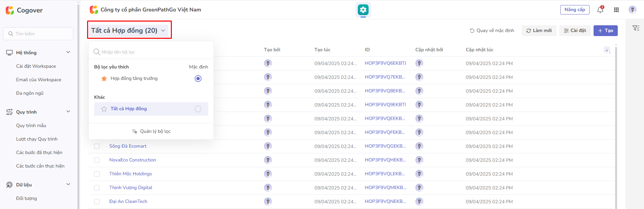Open Lượt chạy Quy trình in the sidebar
Image resolution: width=644 pixels, height=209 pixels.
click(37, 139)
